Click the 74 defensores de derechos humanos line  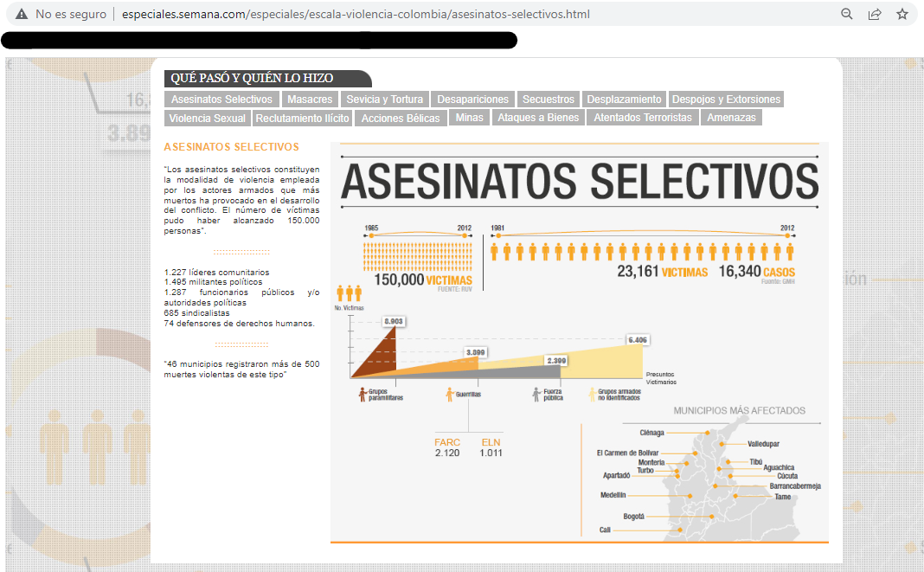click(x=240, y=324)
